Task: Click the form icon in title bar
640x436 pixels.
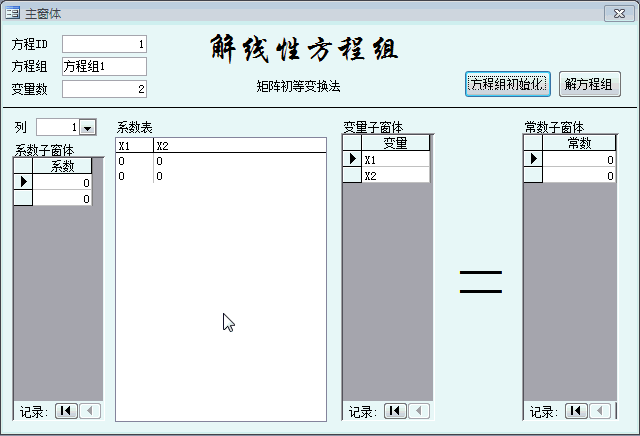Action: click(13, 12)
